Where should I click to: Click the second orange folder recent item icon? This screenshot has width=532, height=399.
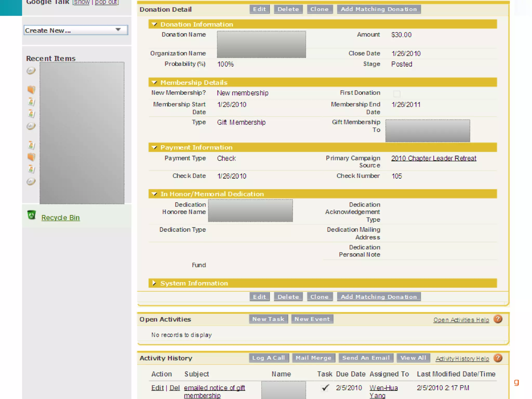pyautogui.click(x=31, y=157)
